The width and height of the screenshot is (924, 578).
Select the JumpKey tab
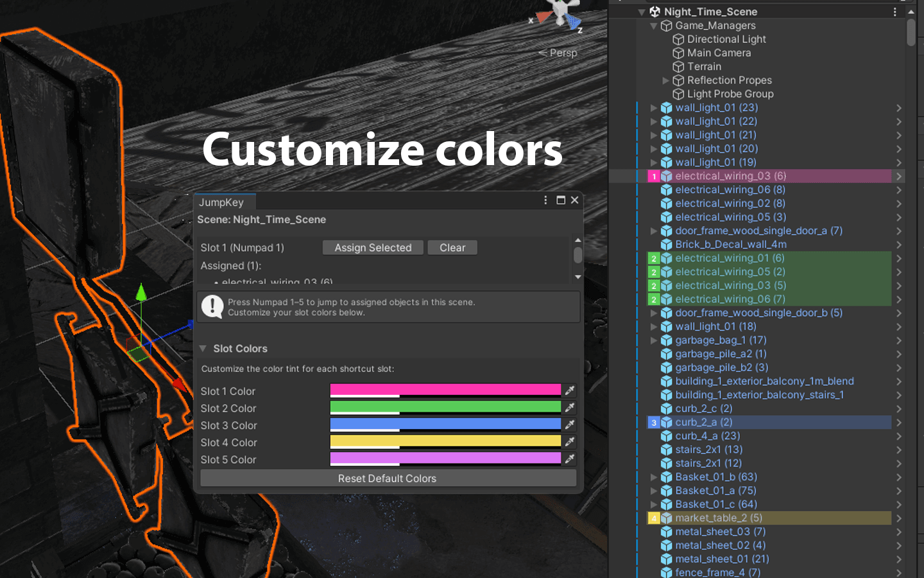(x=221, y=202)
